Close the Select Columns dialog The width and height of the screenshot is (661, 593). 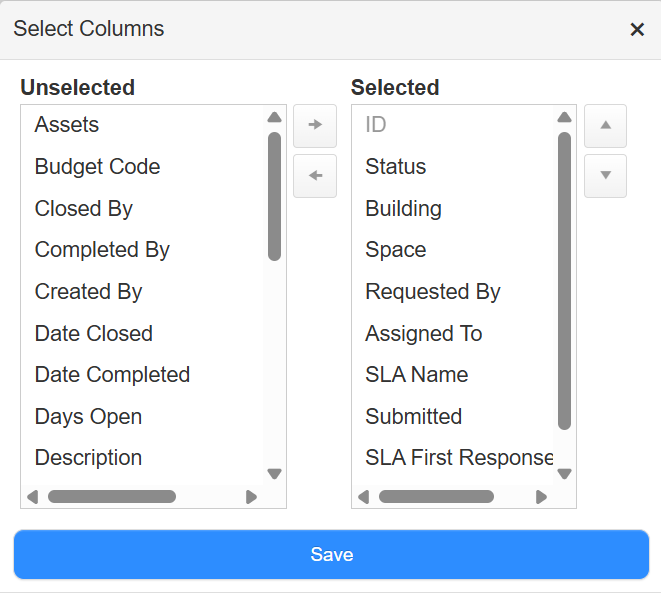tap(637, 30)
